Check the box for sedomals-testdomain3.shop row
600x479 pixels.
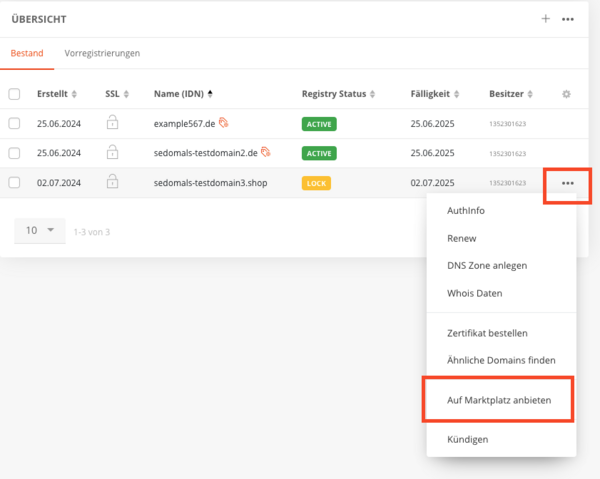(x=14, y=182)
